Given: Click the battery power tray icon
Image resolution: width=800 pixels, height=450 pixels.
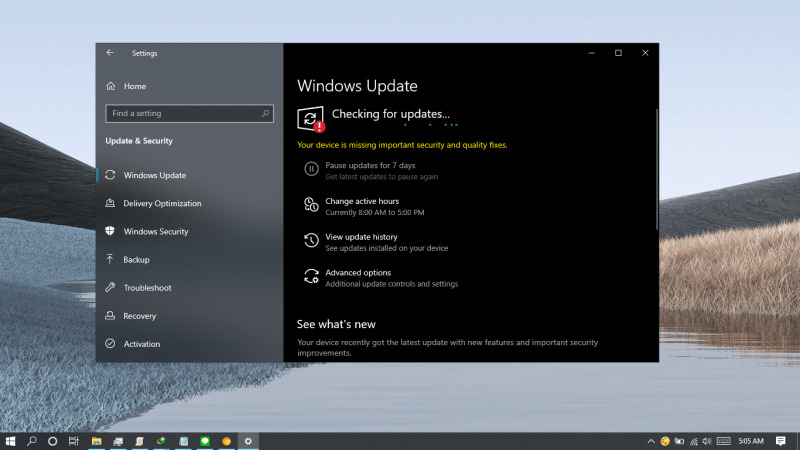Looking at the screenshot, I should [679, 441].
